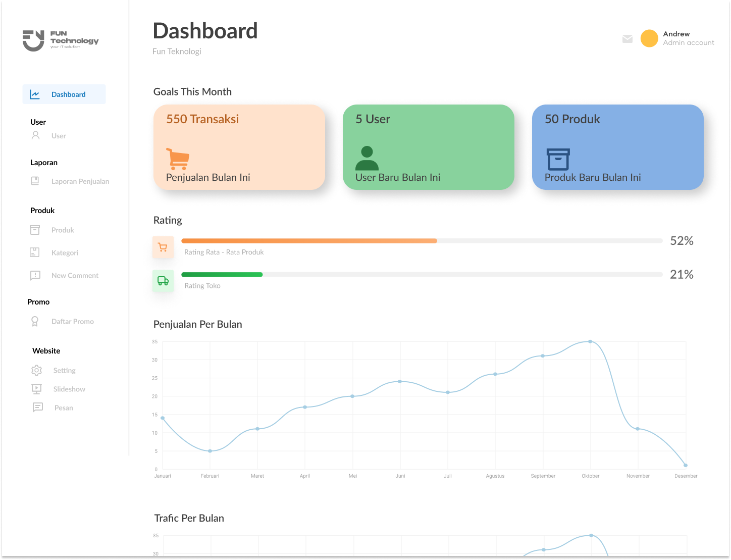Viewport: 731px width, 560px height.
Task: Click the orange cart rating icon
Action: pos(163,247)
